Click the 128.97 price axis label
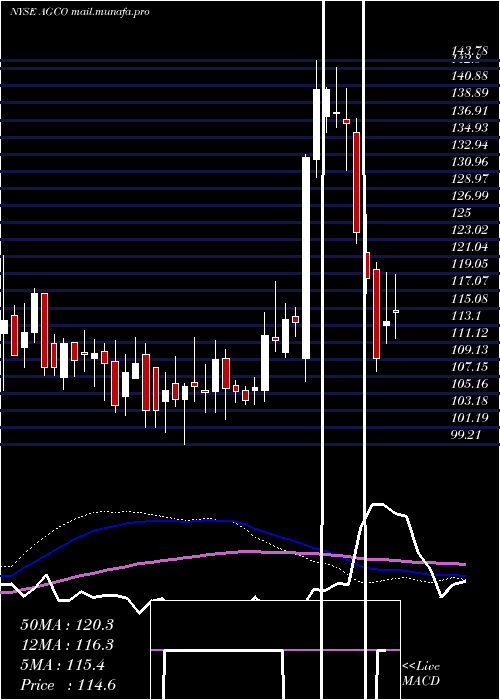This screenshot has width=500, height=700. click(x=469, y=179)
